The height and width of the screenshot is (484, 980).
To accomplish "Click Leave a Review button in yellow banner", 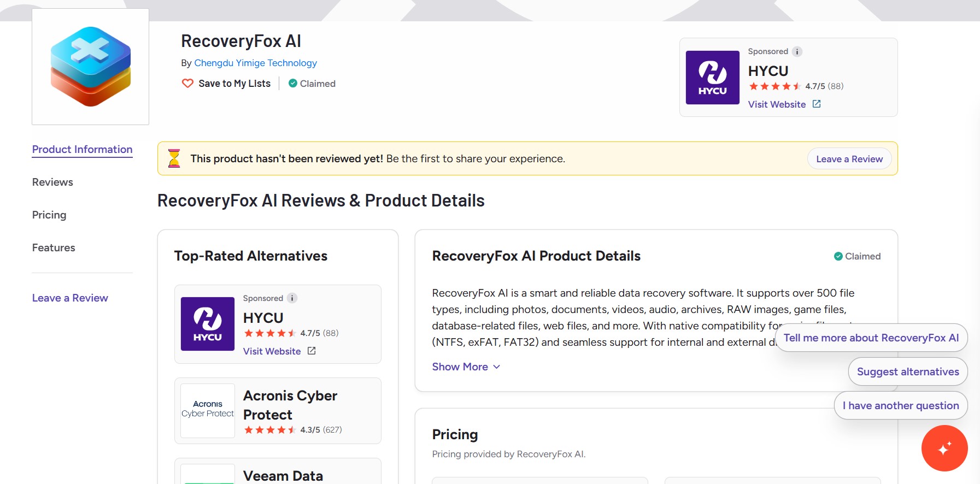I will coord(849,159).
